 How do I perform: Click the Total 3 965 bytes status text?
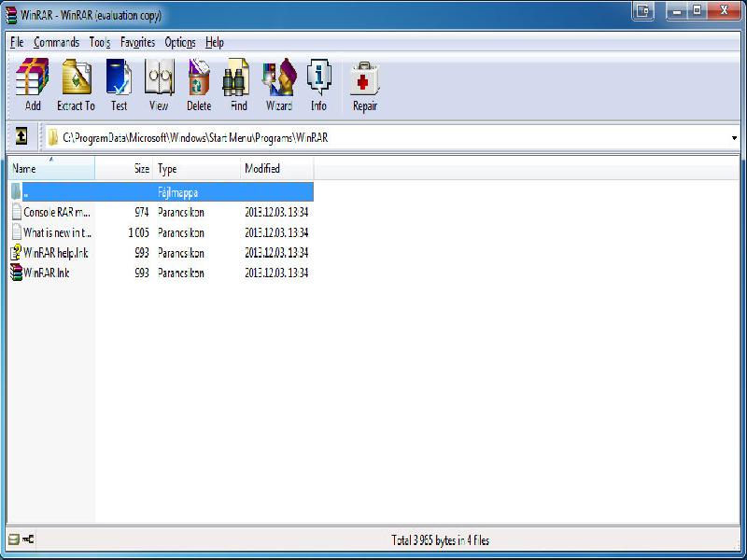[x=440, y=540]
